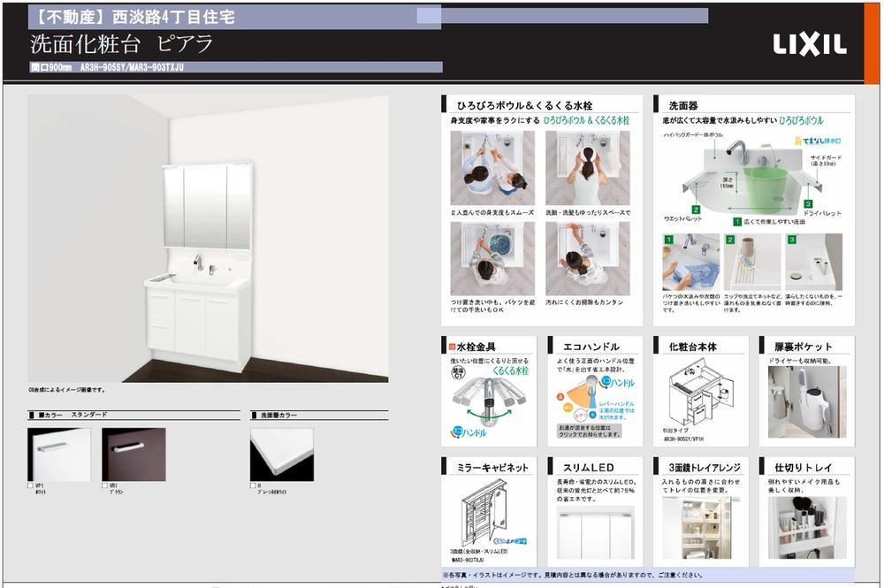Click the ひろびろボウル&くるくる水栓 heading
Image resolution: width=884 pixels, height=588 pixels.
click(524, 105)
